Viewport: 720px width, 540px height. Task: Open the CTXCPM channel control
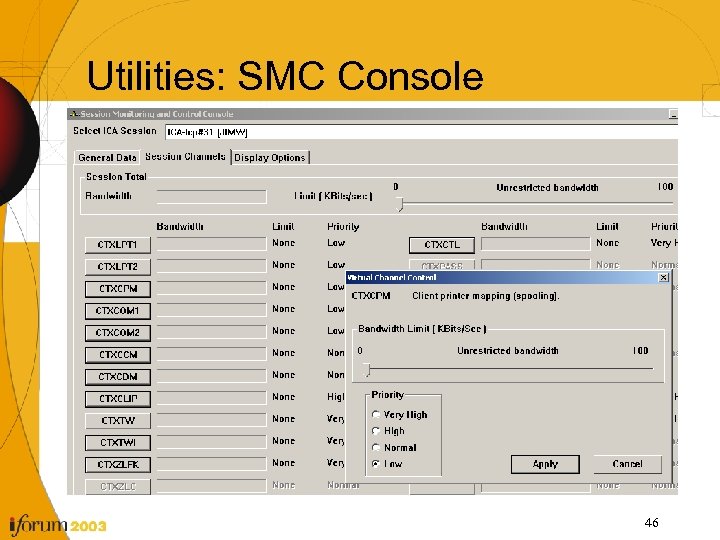(x=118, y=289)
